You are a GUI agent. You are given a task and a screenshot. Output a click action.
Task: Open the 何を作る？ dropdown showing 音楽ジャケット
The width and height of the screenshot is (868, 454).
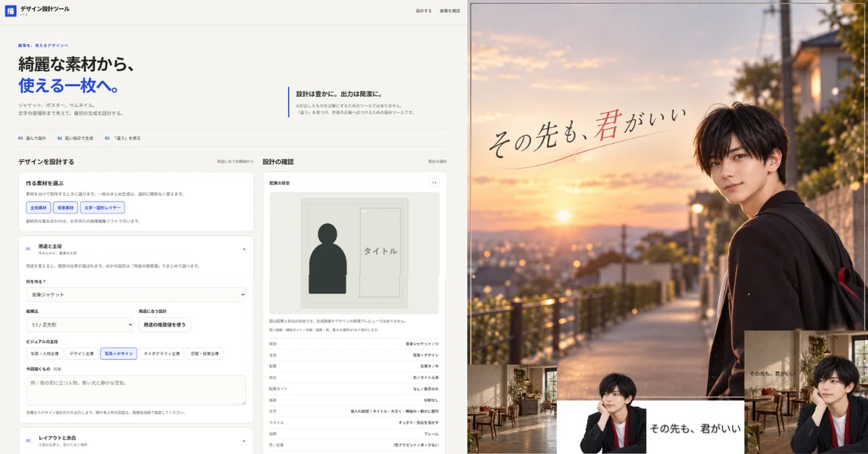[136, 294]
